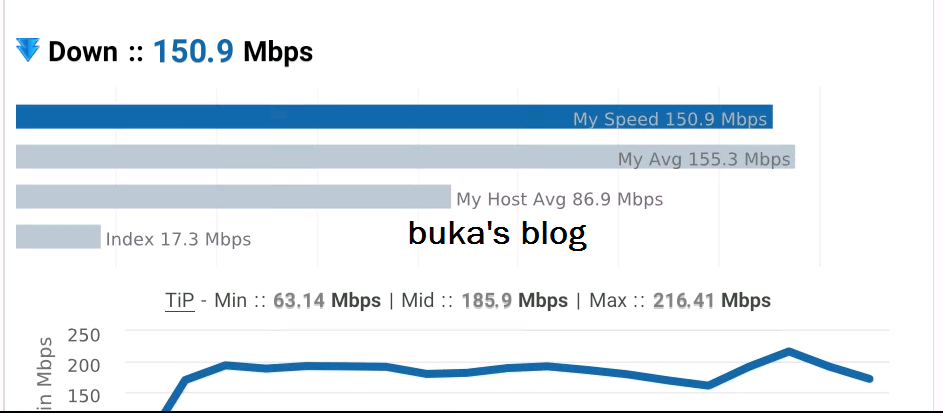Click the Index 17.3 Mbps label
The width and height of the screenshot is (943, 413).
pyautogui.click(x=178, y=239)
